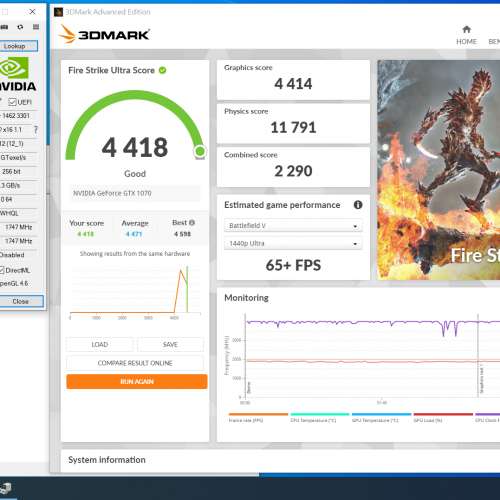Click the 65+ FPS estimate text
500x500 pixels.
click(293, 265)
